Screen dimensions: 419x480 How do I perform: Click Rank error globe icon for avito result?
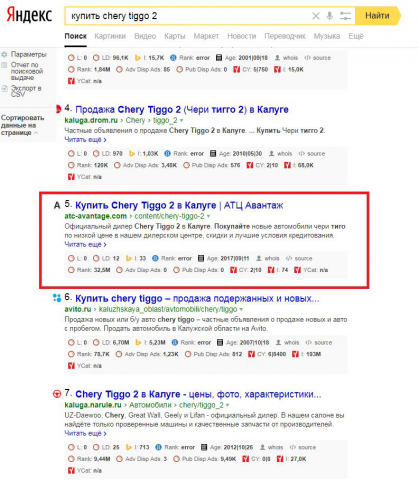[x=175, y=342]
